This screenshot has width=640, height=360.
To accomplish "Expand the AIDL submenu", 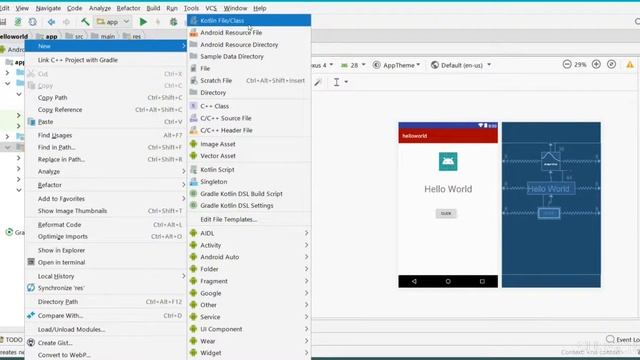I will pos(249,233).
